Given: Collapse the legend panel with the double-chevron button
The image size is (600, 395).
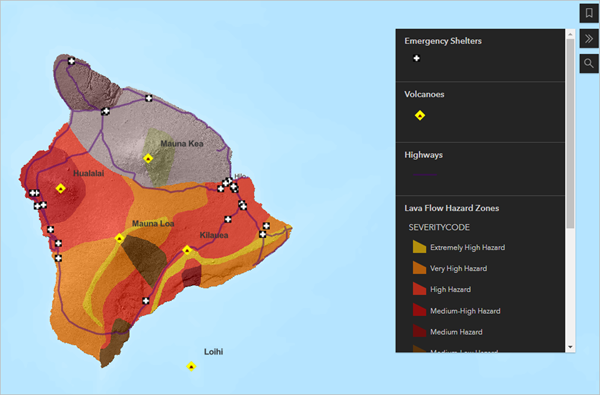Looking at the screenshot, I should 589,39.
